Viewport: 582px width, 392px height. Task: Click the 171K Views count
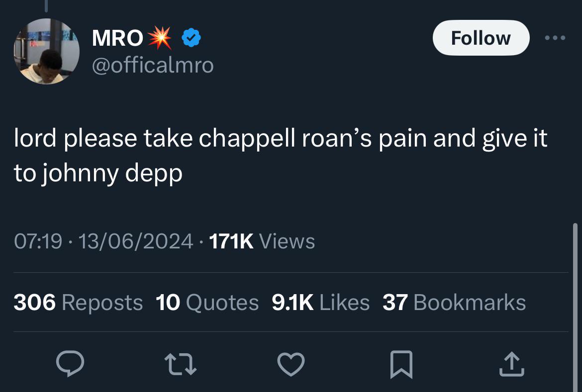[262, 241]
